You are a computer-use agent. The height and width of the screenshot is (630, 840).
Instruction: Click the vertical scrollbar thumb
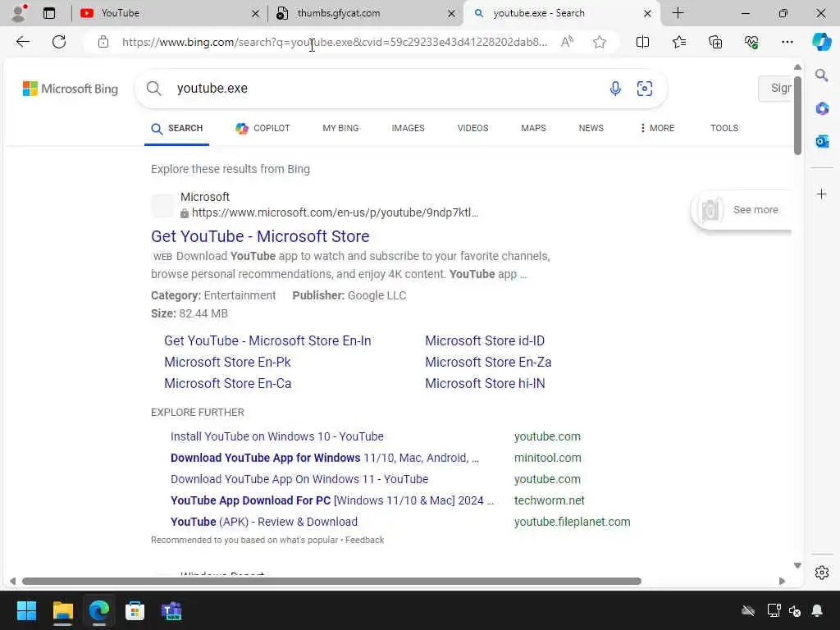pos(797,115)
